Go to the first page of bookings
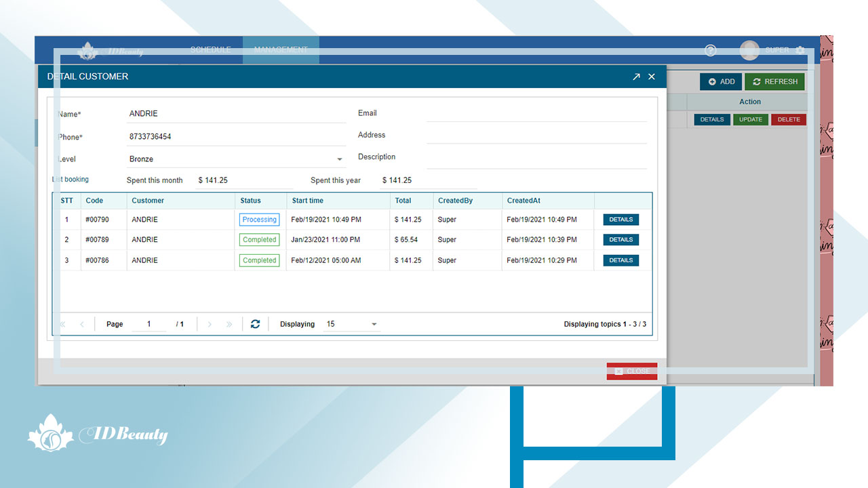This screenshot has height=488, width=868. 63,324
